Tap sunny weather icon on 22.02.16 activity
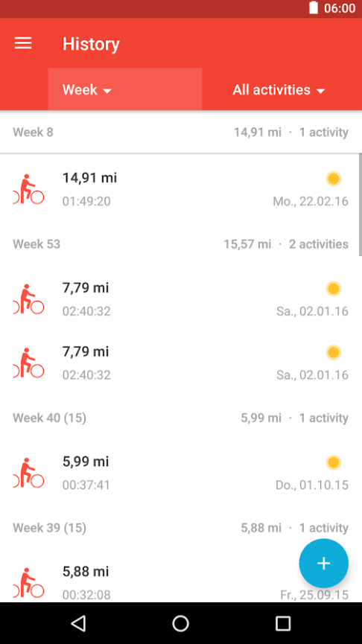The width and height of the screenshot is (362, 644). pos(334,179)
